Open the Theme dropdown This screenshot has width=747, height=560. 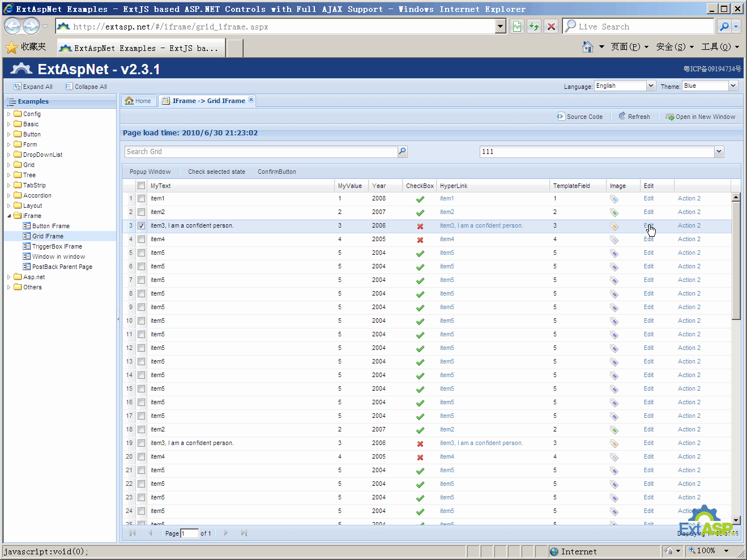click(733, 86)
